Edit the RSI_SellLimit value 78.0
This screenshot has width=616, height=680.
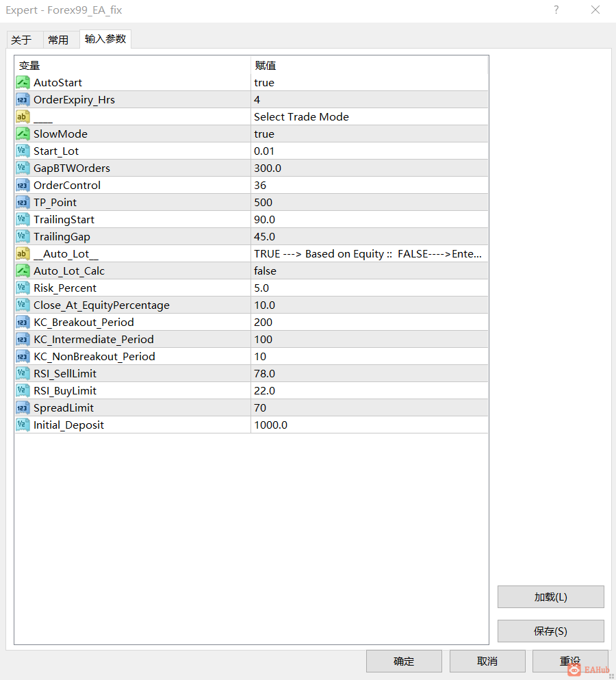click(370, 374)
